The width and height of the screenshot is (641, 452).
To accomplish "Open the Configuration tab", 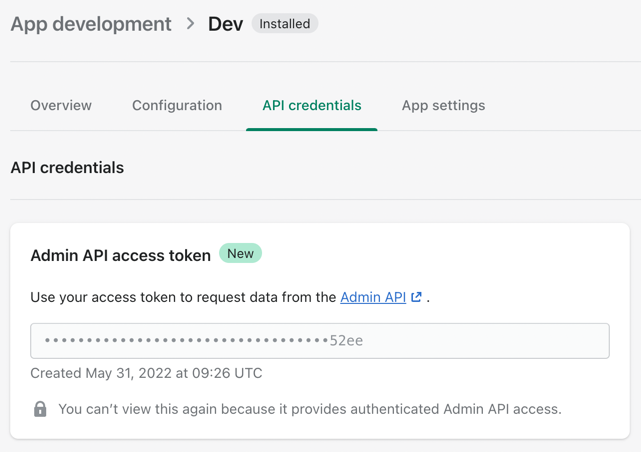I will click(177, 105).
